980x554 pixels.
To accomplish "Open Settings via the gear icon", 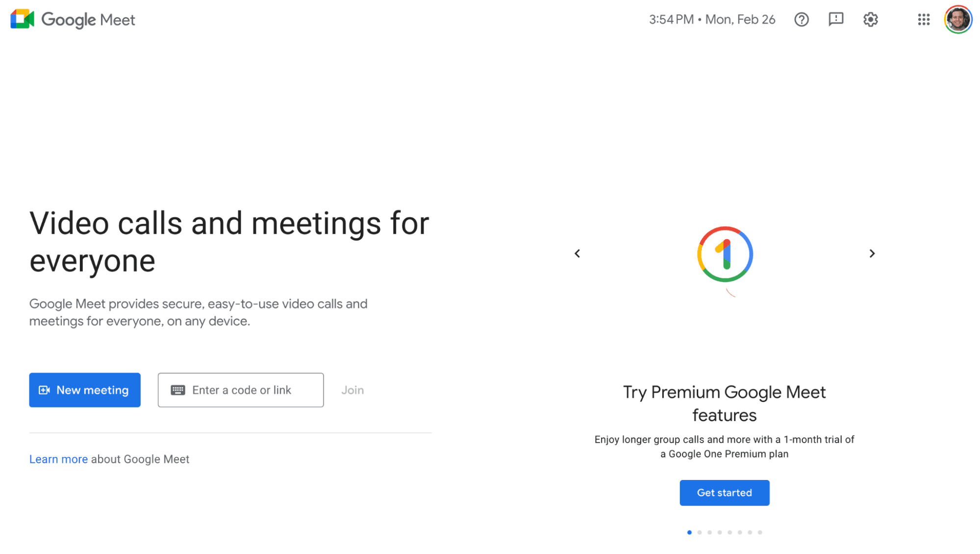I will pyautogui.click(x=871, y=20).
